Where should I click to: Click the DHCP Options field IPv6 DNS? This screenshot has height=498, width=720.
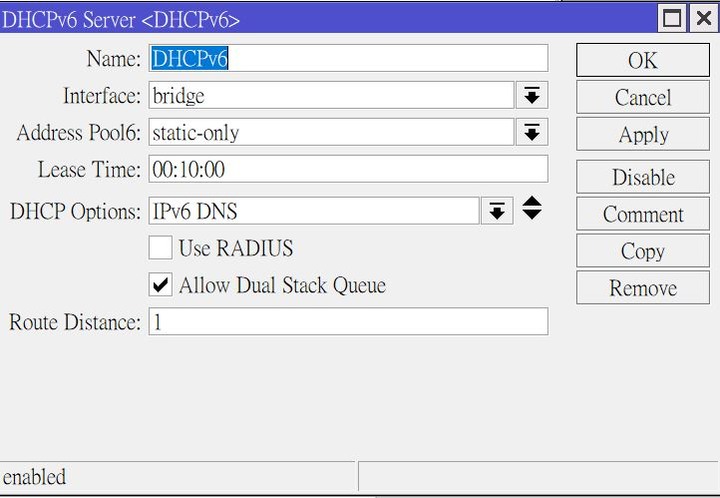(x=314, y=211)
